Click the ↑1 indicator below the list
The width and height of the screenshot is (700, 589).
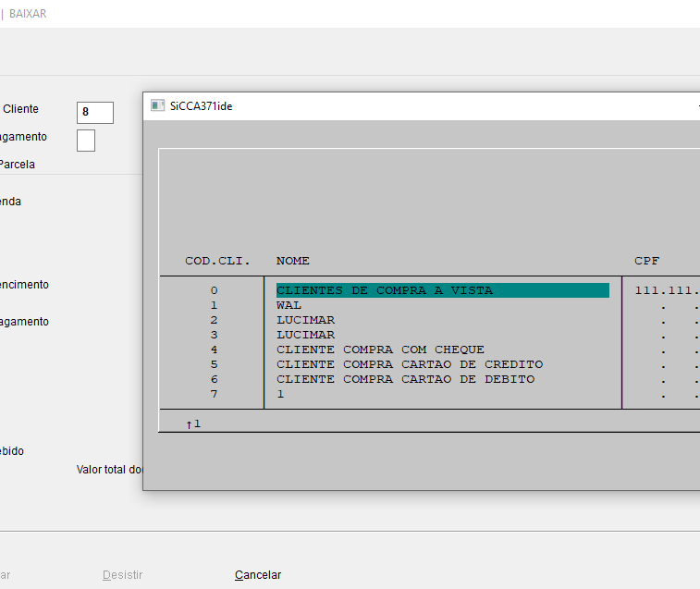194,423
